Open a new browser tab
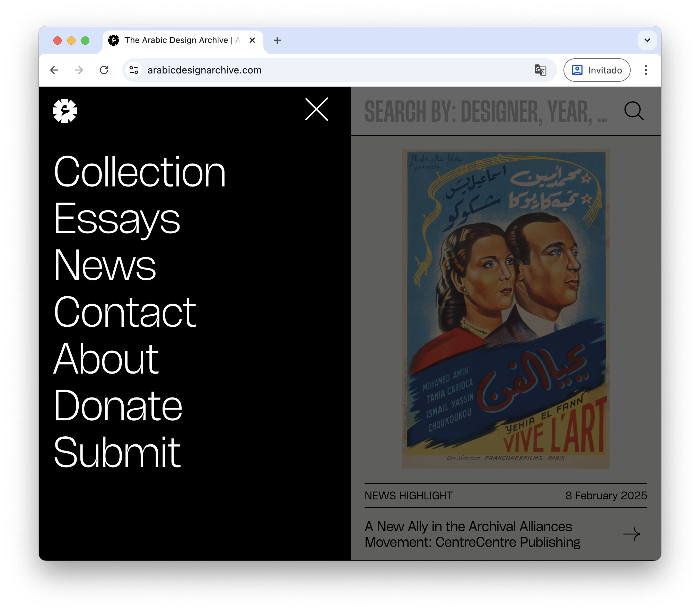700x612 pixels. [x=277, y=40]
